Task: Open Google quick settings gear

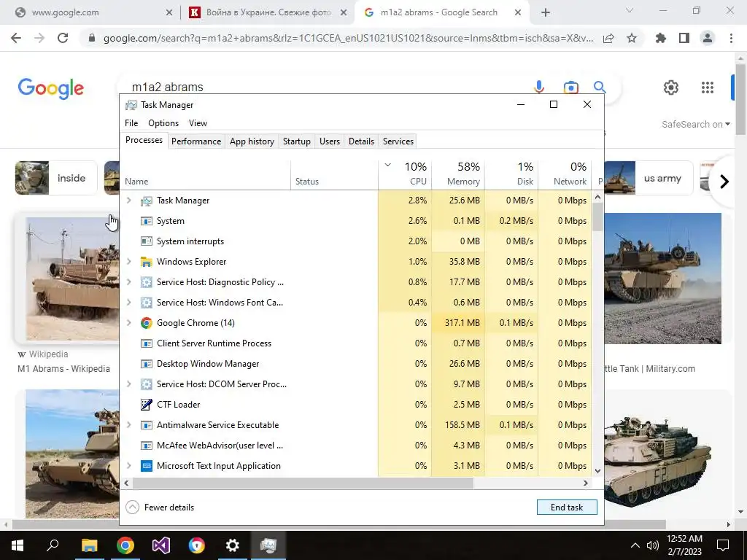Action: [671, 87]
